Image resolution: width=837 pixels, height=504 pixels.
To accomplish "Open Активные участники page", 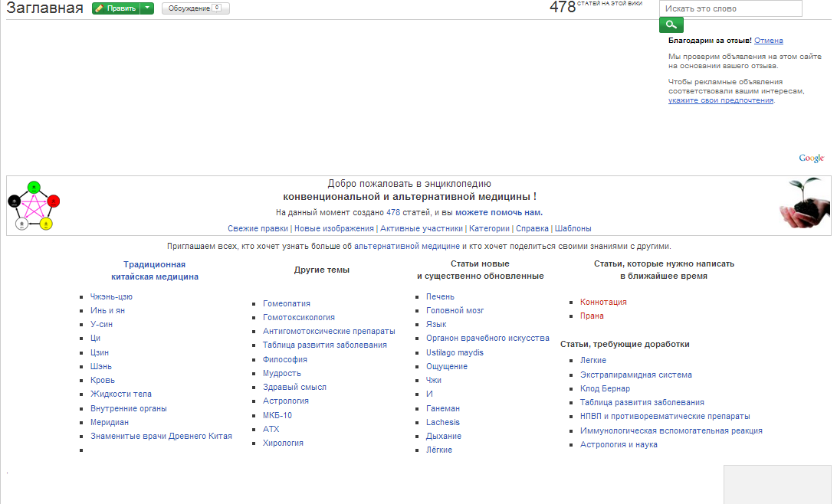I will tap(421, 228).
